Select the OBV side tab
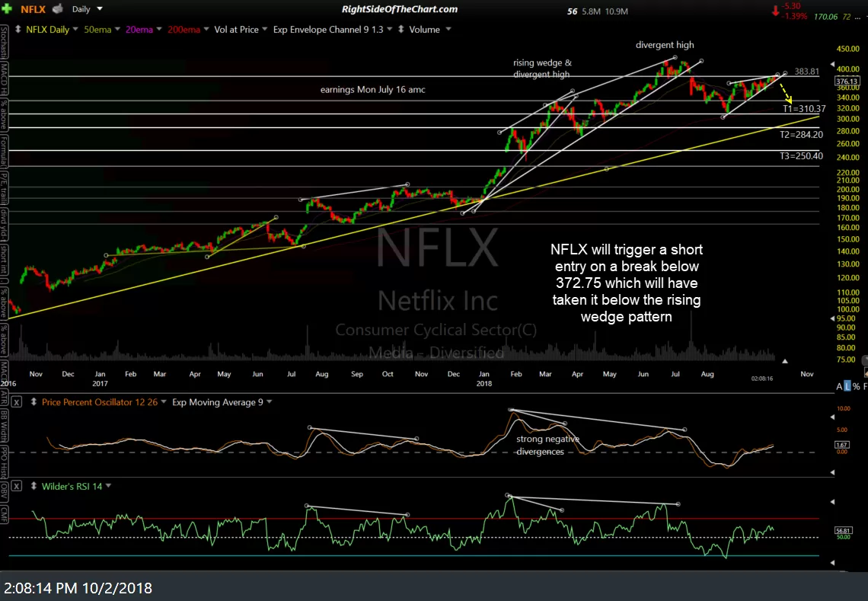868x601 pixels. 4,491
